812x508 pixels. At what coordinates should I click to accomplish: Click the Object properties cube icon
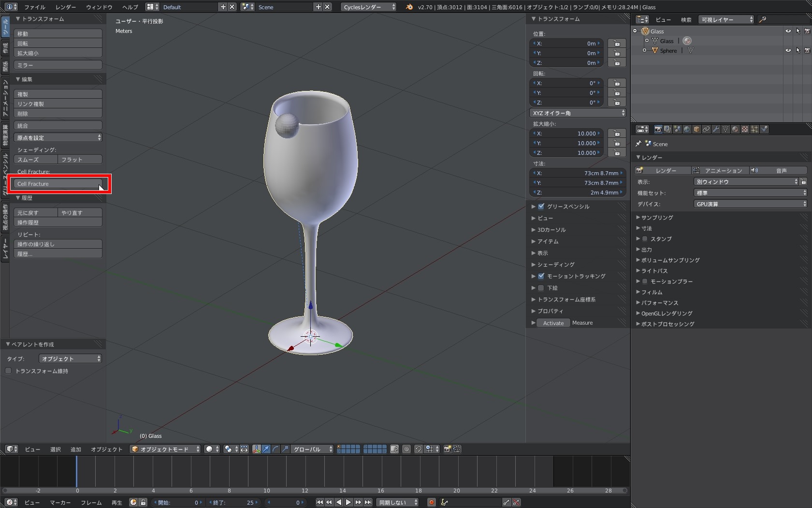pyautogui.click(x=696, y=129)
